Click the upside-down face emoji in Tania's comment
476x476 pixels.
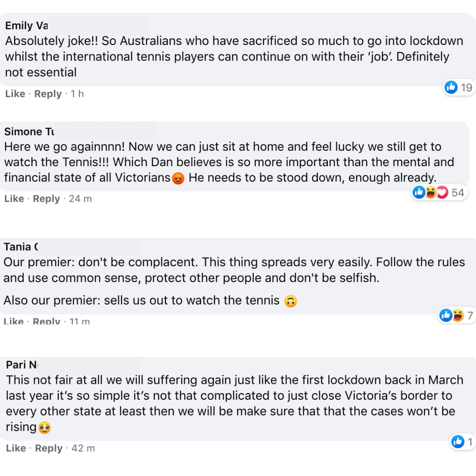point(290,300)
